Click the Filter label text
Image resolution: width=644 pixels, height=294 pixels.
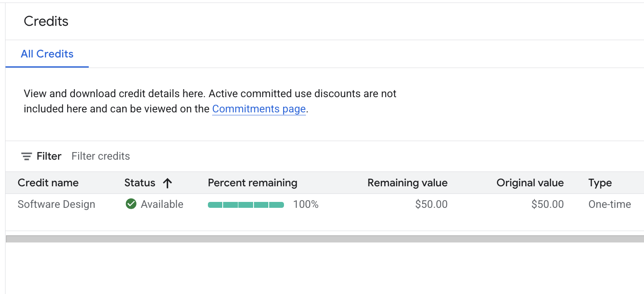click(x=49, y=156)
